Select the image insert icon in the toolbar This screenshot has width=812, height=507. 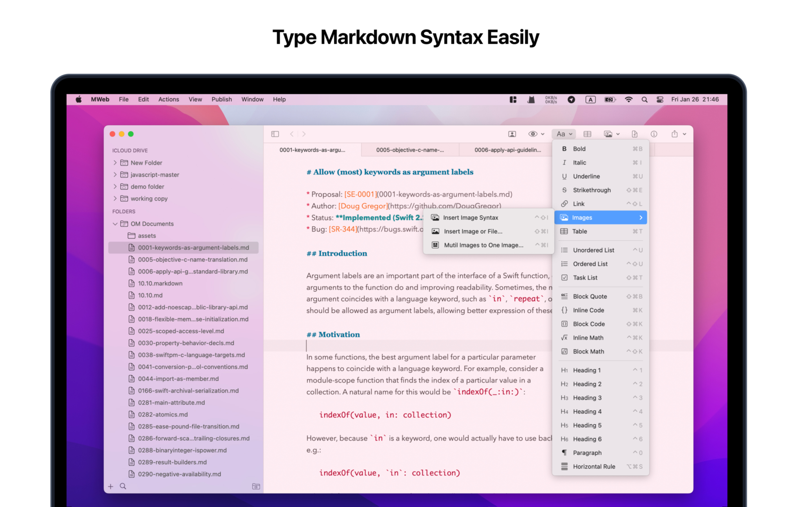609,134
